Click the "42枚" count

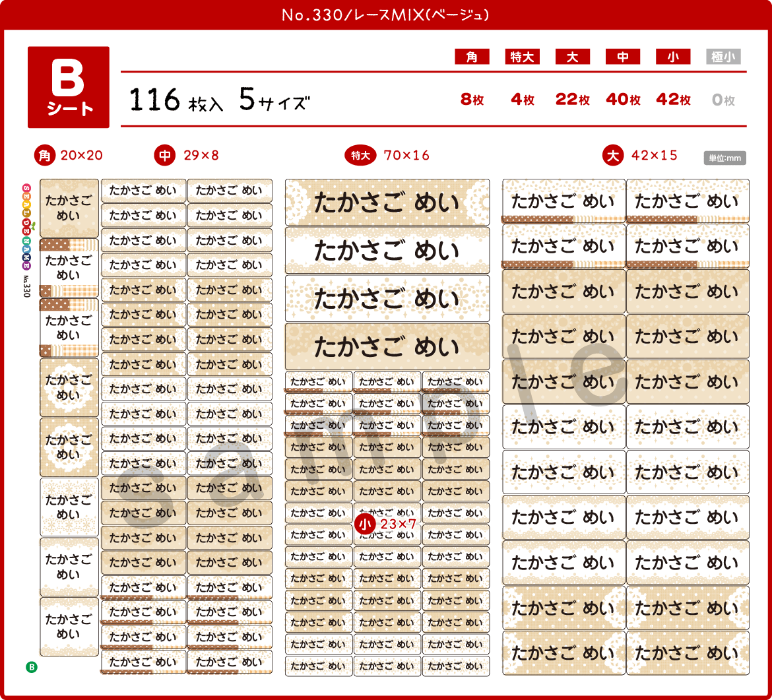(x=674, y=100)
